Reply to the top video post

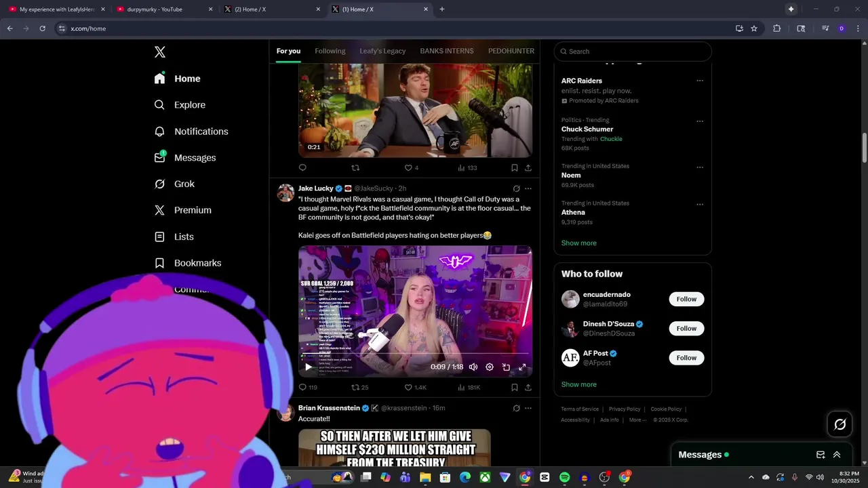[303, 167]
